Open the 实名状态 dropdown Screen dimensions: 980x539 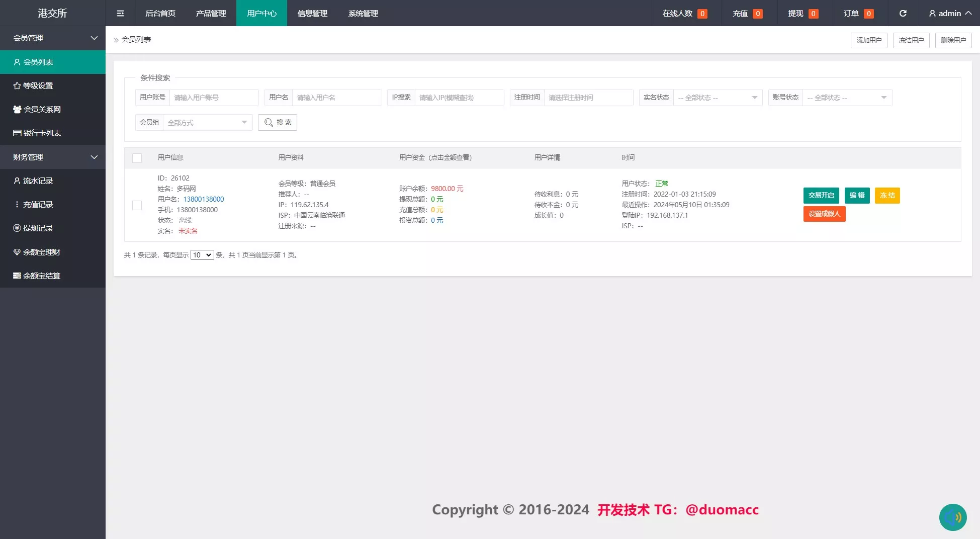(x=718, y=98)
